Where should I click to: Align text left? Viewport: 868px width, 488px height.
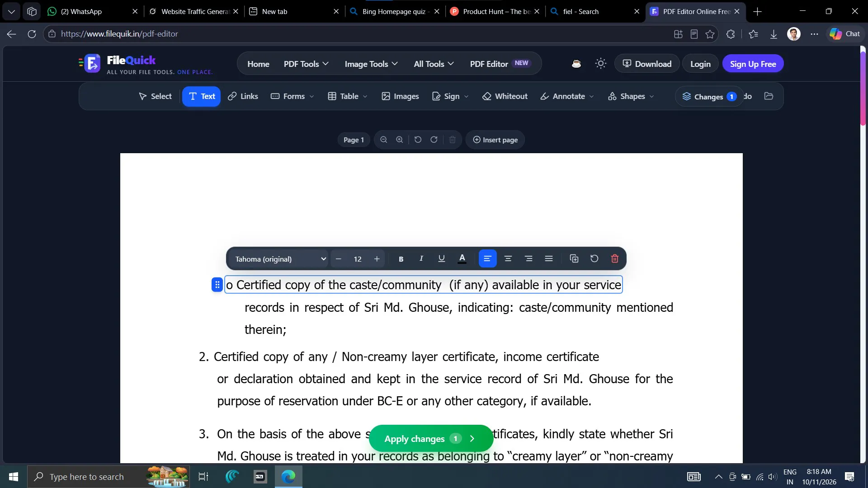tap(487, 259)
